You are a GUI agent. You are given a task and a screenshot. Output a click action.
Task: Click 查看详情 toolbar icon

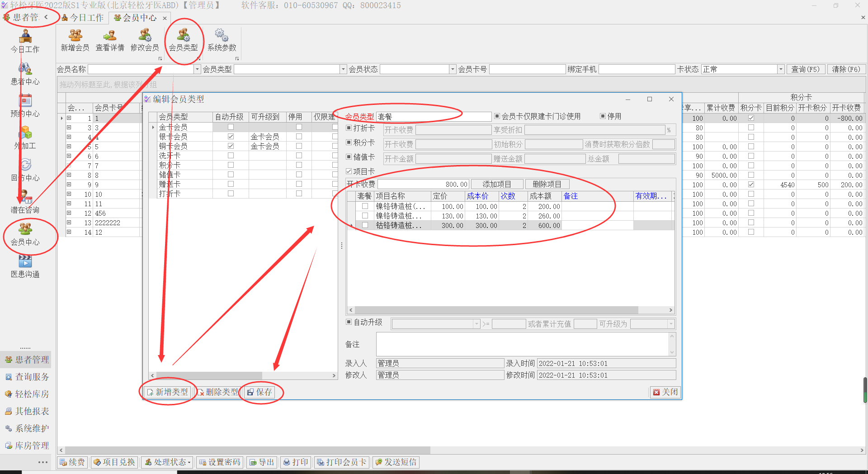pos(110,40)
